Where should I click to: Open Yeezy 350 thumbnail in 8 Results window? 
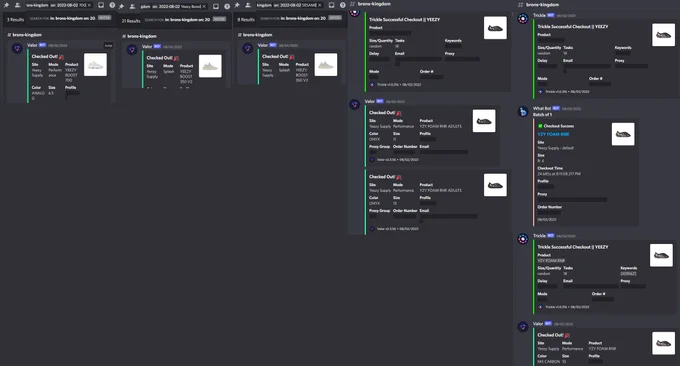tap(326, 65)
